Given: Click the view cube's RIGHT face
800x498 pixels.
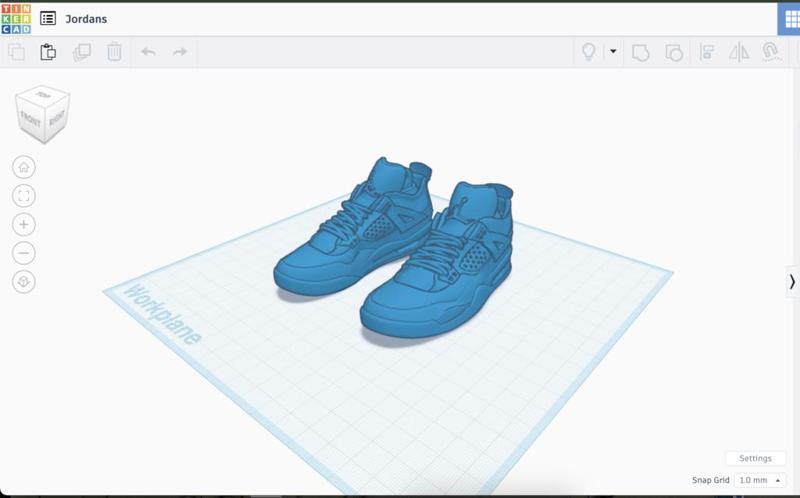Looking at the screenshot, I should [x=57, y=118].
